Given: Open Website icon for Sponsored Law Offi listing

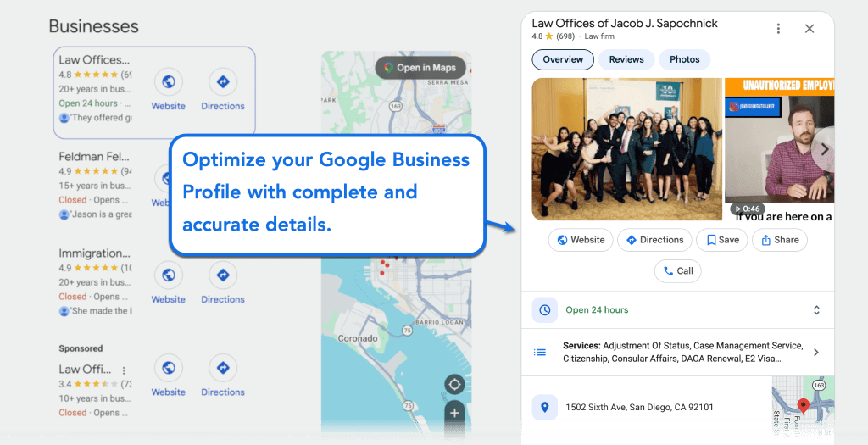Looking at the screenshot, I should (x=169, y=368).
